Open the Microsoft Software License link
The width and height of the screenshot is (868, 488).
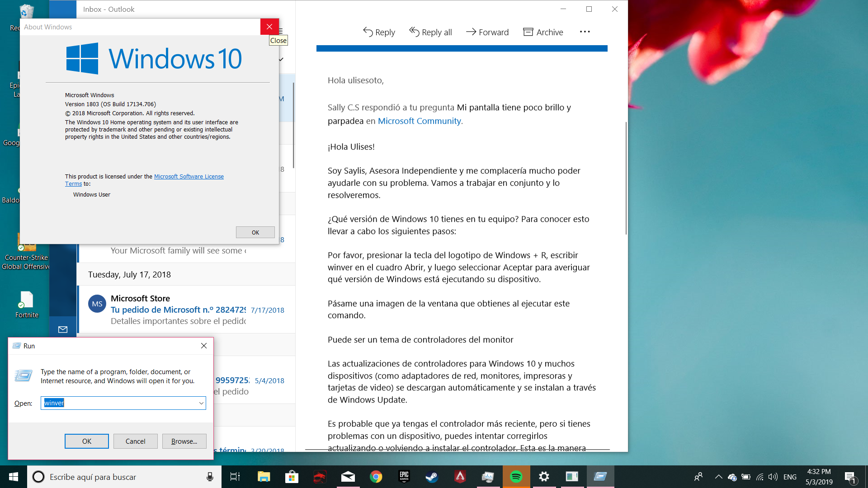[189, 176]
